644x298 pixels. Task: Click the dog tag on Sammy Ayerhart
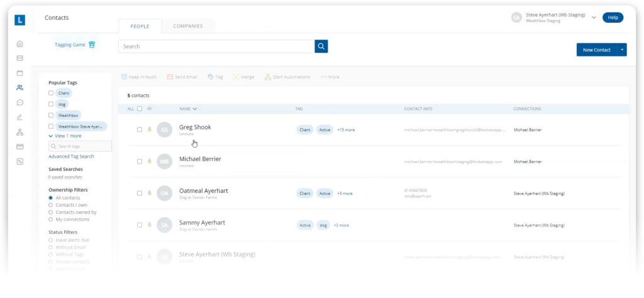(323, 225)
